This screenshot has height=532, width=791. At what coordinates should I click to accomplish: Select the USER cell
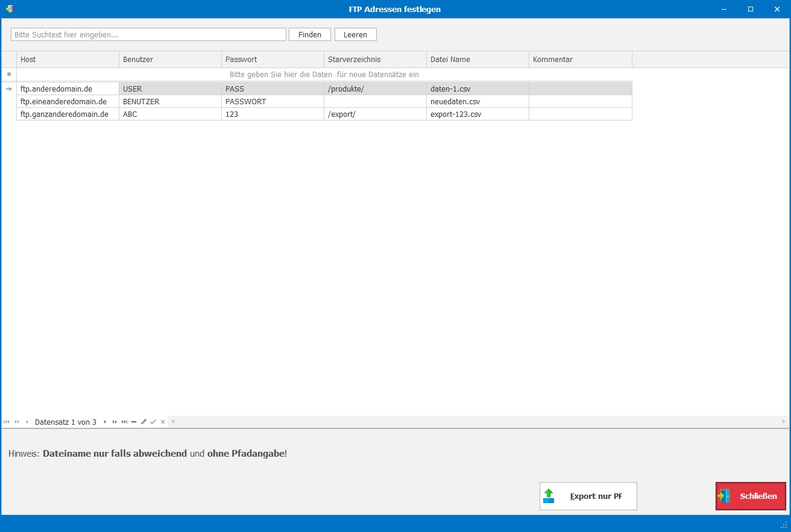(171, 89)
